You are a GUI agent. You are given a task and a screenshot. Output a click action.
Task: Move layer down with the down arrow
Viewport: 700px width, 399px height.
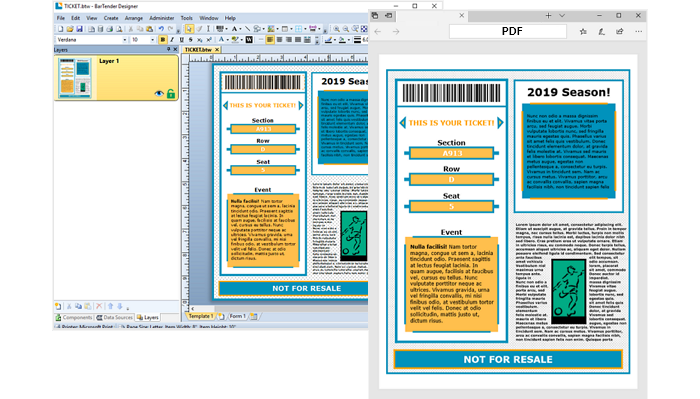tap(120, 306)
